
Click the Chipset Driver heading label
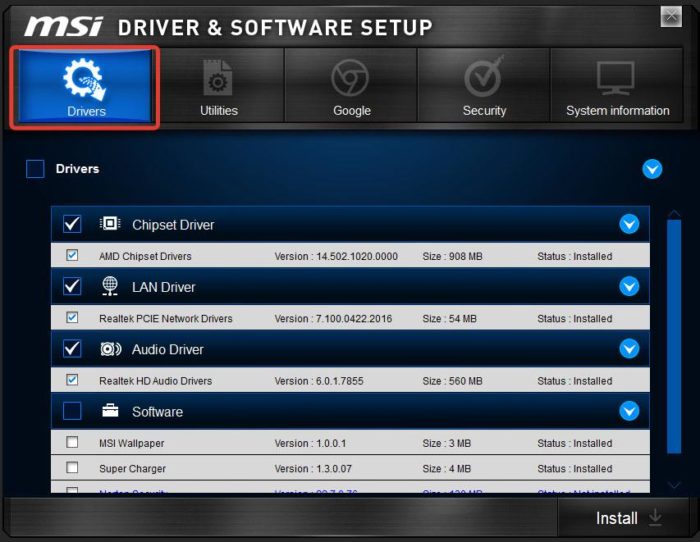coord(173,225)
